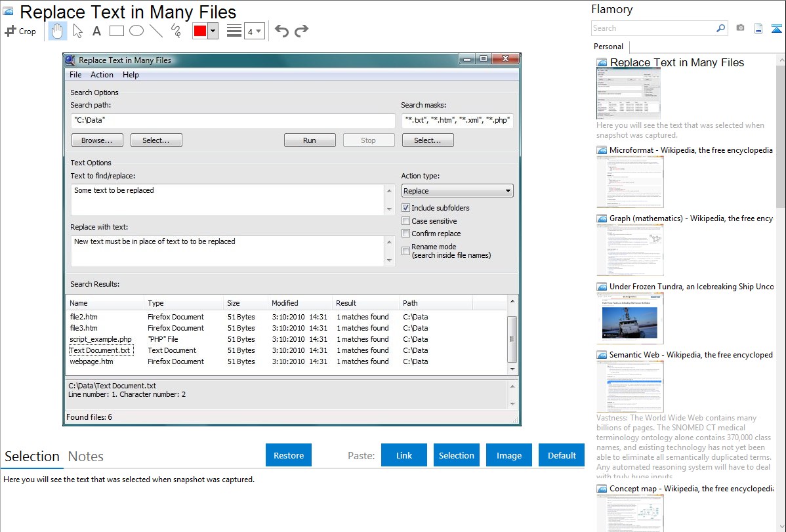Switch to the Notes tab
786x532 pixels.
click(x=85, y=457)
